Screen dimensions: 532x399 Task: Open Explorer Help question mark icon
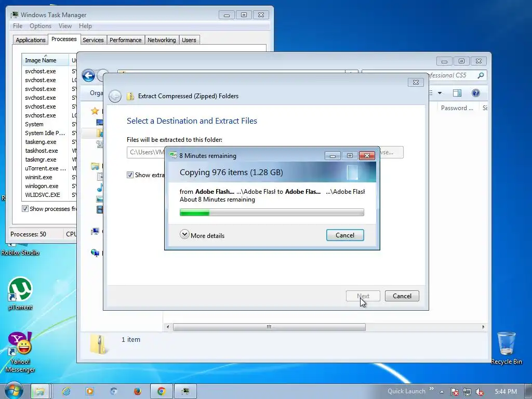[476, 93]
